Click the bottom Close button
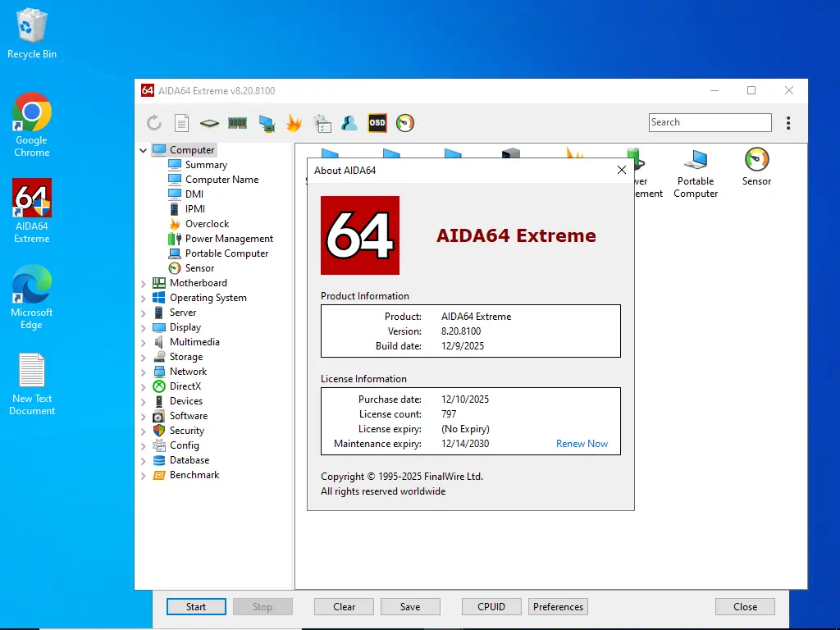The width and height of the screenshot is (840, 630). pyautogui.click(x=745, y=607)
